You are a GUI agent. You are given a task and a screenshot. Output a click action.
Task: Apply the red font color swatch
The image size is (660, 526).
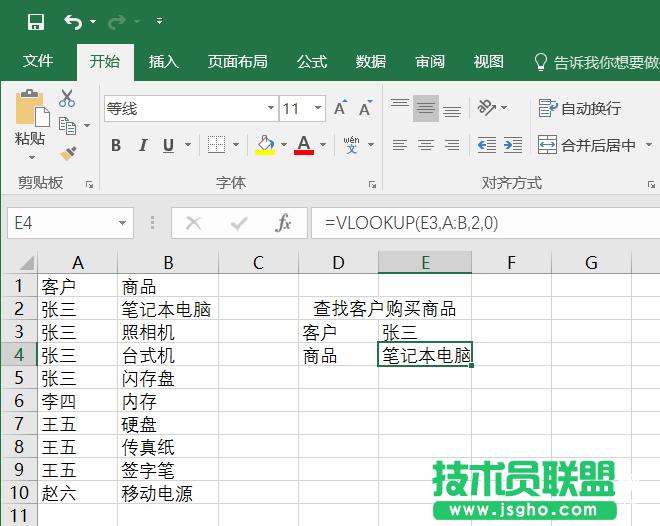tap(304, 146)
